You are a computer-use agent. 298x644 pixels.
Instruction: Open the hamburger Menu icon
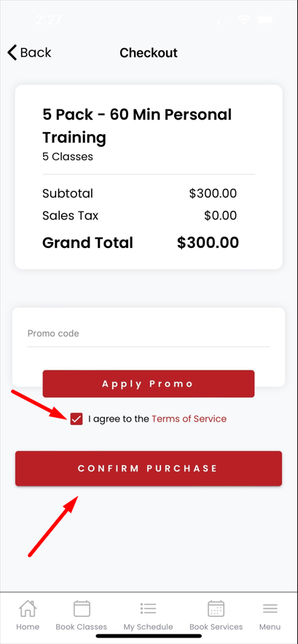(270, 609)
